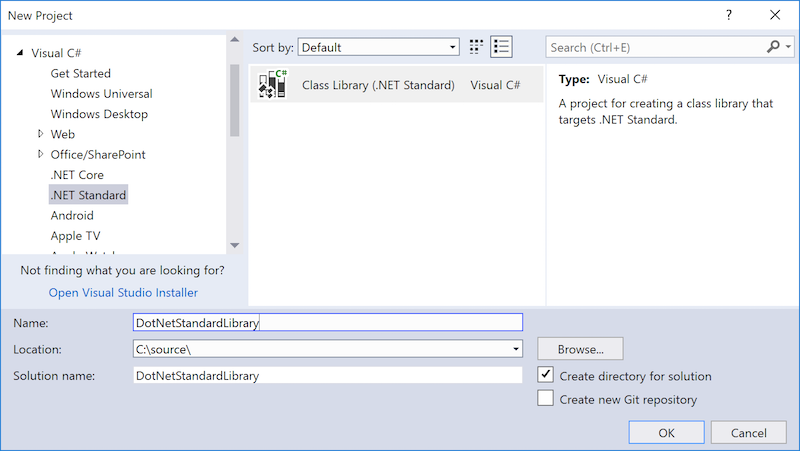The height and width of the screenshot is (451, 800).
Task: Select the Web category label
Action: coord(63,134)
